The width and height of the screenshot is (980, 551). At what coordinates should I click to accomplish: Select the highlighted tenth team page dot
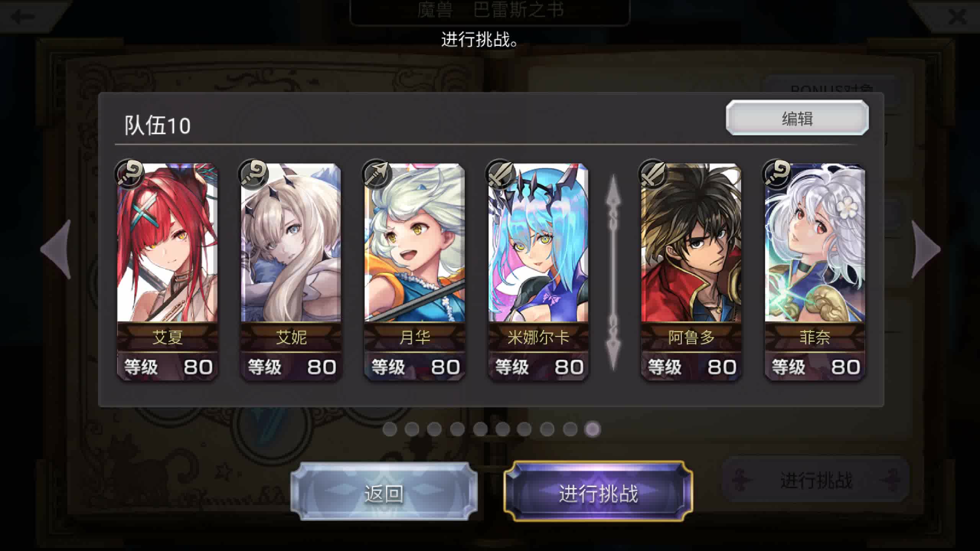click(x=593, y=429)
